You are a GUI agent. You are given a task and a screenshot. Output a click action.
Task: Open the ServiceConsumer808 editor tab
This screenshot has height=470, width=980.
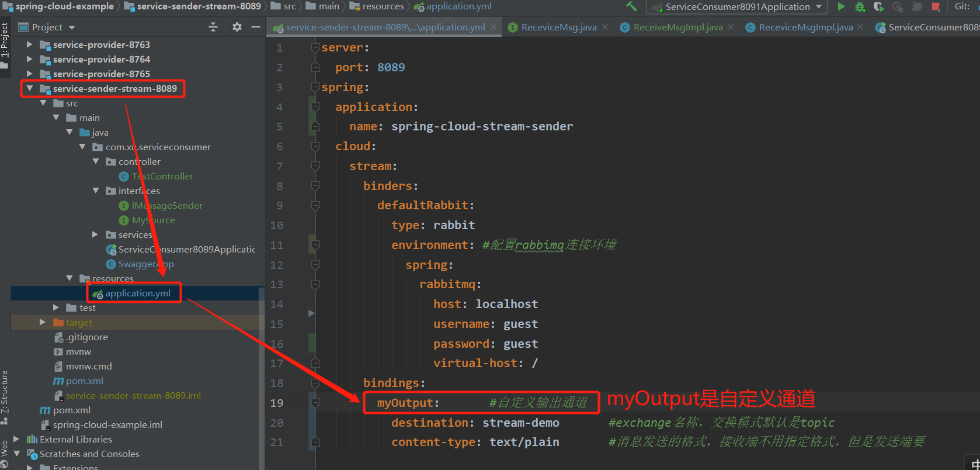click(927, 27)
